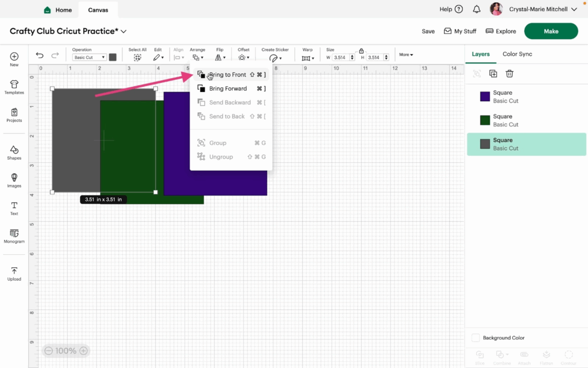Click the purple Square layer swatch
Viewport: 588px width, 368px height.
[x=485, y=97]
